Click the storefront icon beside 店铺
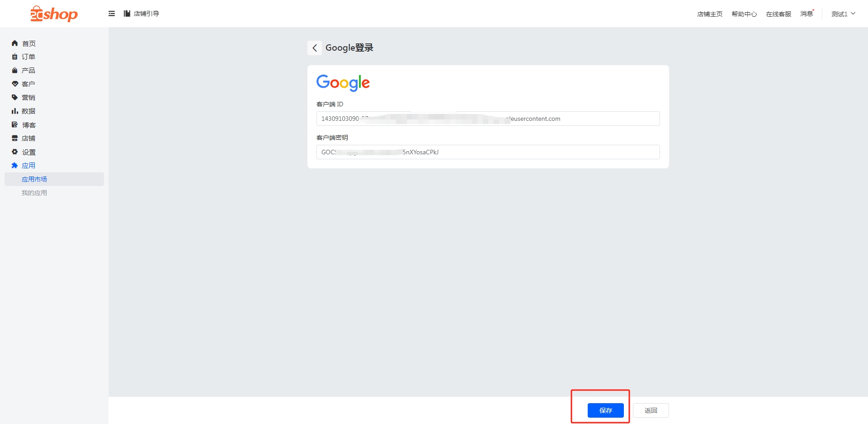 tap(14, 138)
